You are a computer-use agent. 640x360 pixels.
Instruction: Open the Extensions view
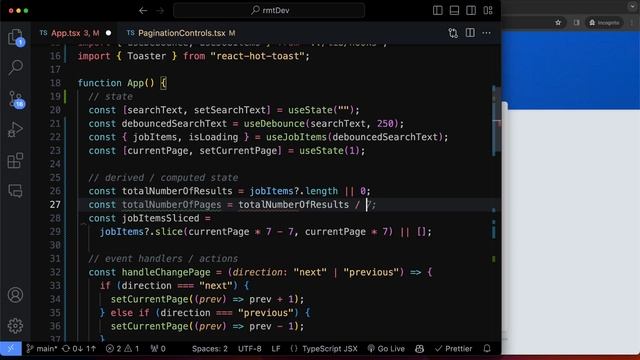coord(16,160)
